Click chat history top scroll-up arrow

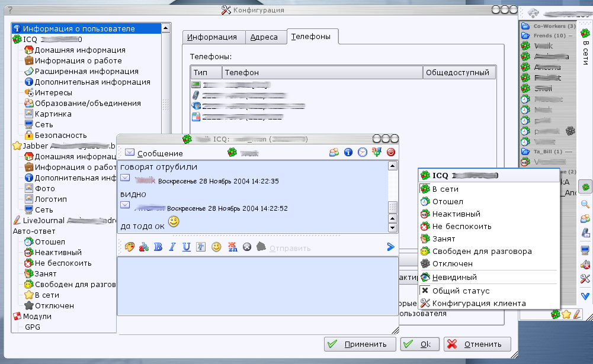point(393,166)
